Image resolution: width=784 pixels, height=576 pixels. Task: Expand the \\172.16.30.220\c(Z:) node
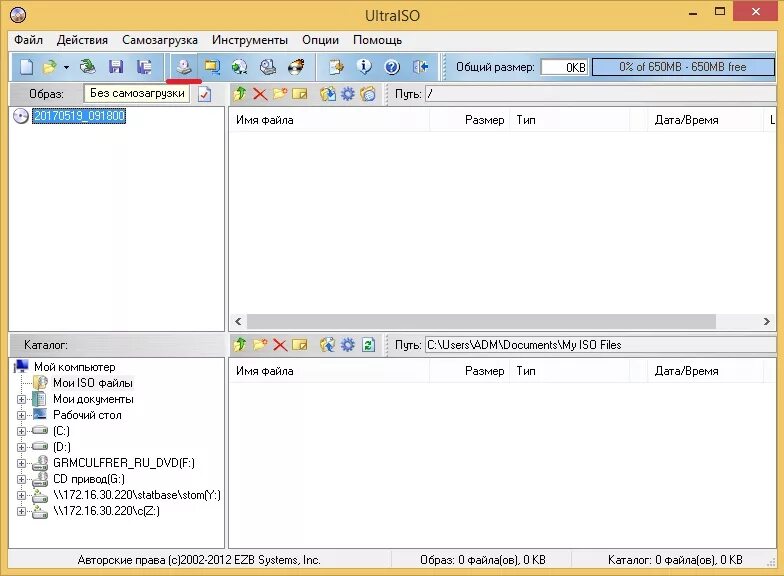(x=21, y=512)
